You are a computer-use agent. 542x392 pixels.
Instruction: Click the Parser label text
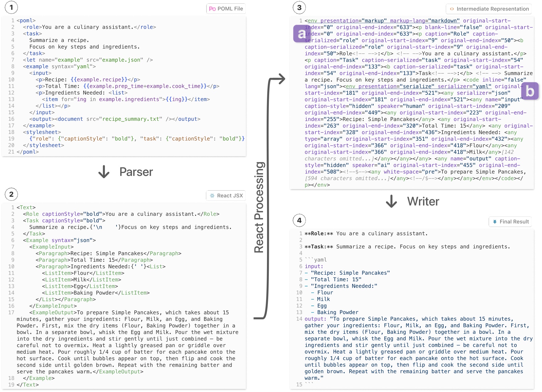pyautogui.click(x=136, y=172)
